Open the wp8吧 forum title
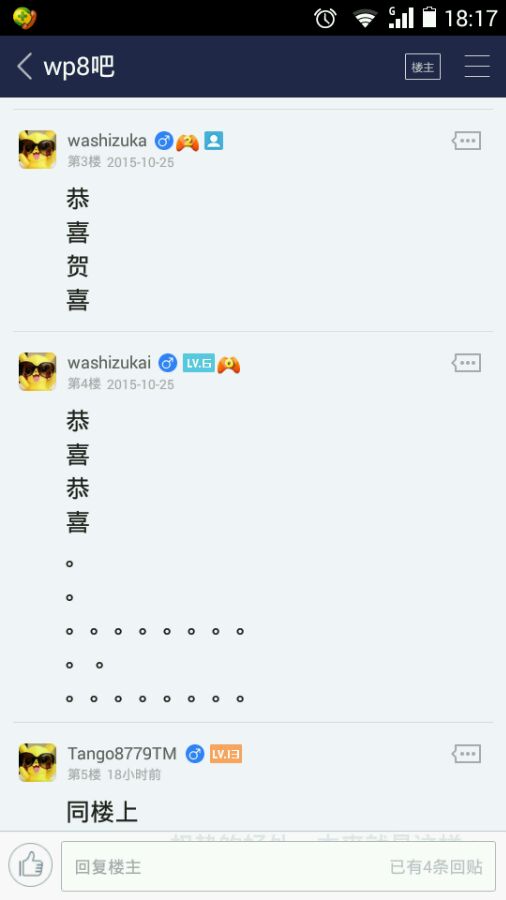 [x=79, y=67]
